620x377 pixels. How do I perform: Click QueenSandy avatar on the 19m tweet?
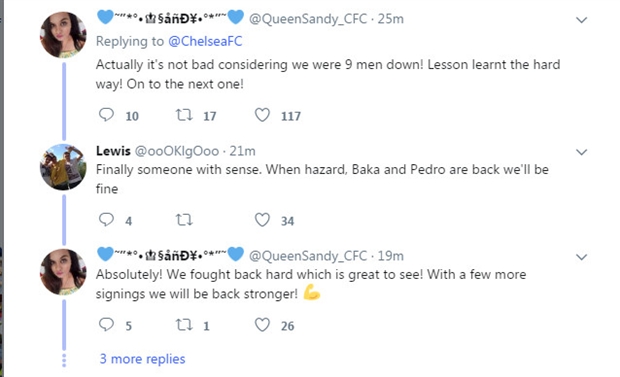[x=63, y=272]
